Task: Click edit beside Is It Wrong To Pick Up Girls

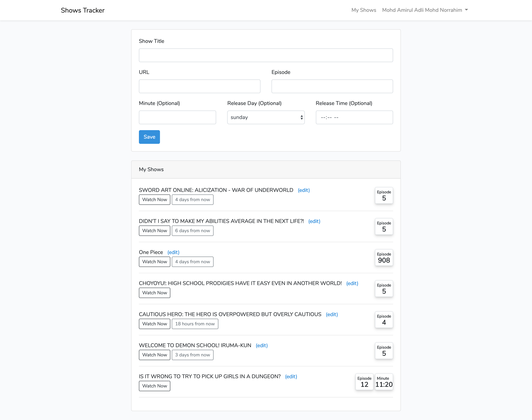Action: [x=291, y=377]
